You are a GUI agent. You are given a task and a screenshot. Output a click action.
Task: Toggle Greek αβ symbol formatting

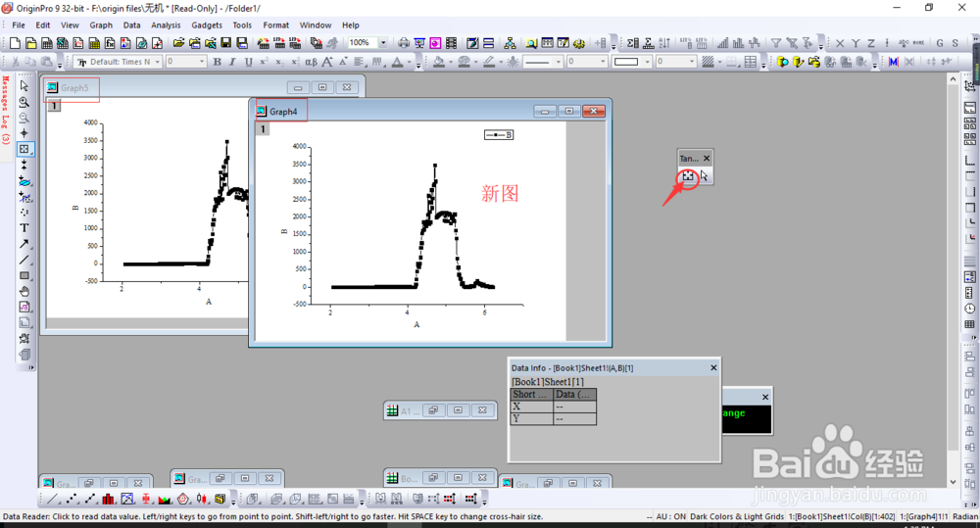(311, 62)
